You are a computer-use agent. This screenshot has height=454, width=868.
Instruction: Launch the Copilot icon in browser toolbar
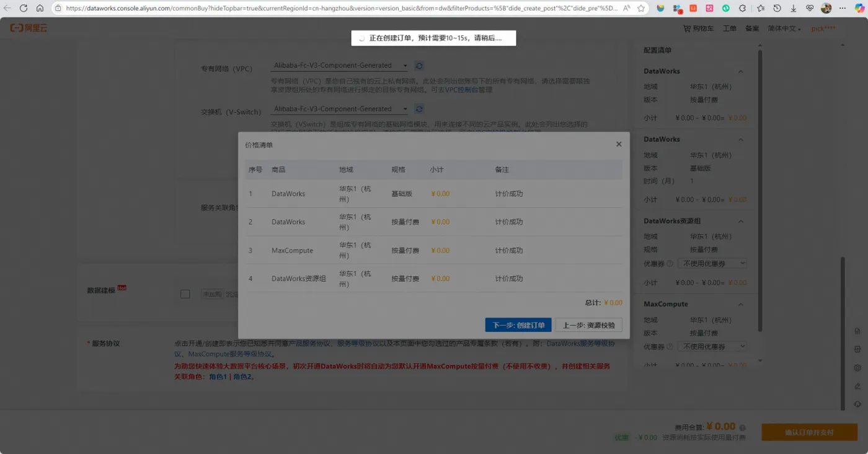[859, 9]
